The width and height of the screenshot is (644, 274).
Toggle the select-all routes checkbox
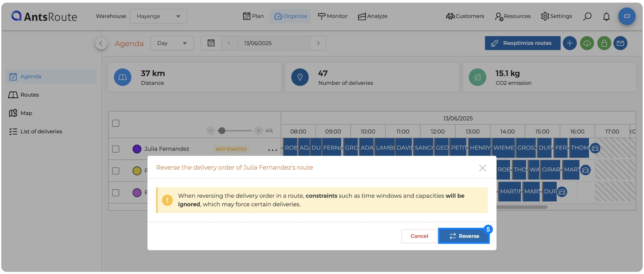tap(116, 123)
